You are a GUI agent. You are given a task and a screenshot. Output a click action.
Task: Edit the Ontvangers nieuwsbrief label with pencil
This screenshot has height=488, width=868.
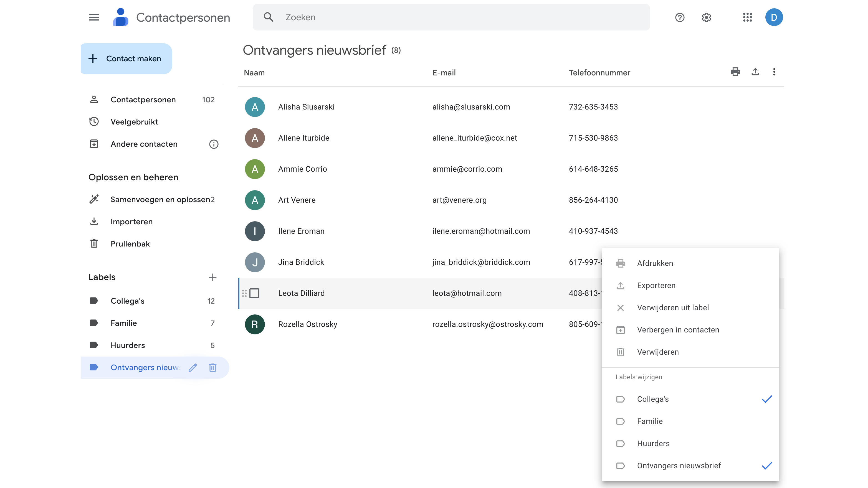[193, 367]
